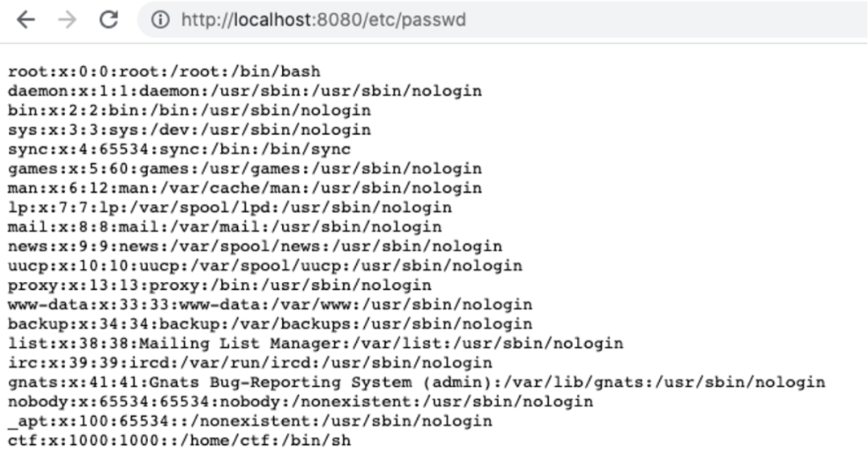Click the www-data user line
868x473 pixels.
pyautogui.click(x=270, y=305)
